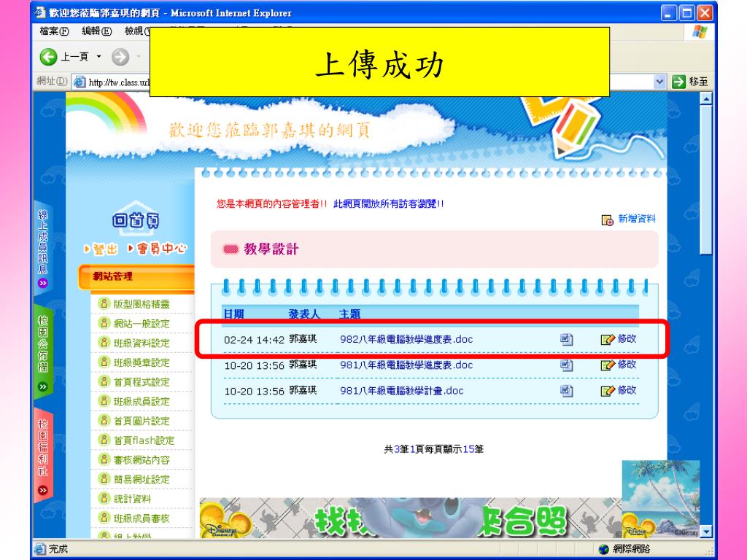The width and height of the screenshot is (747, 560).
Task: Click 修改 for 982八年級電腦教學進度表.doc
Action: point(627,339)
